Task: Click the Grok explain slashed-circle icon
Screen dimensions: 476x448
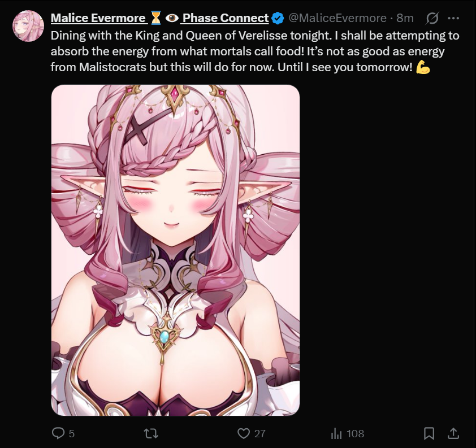Action: click(432, 18)
